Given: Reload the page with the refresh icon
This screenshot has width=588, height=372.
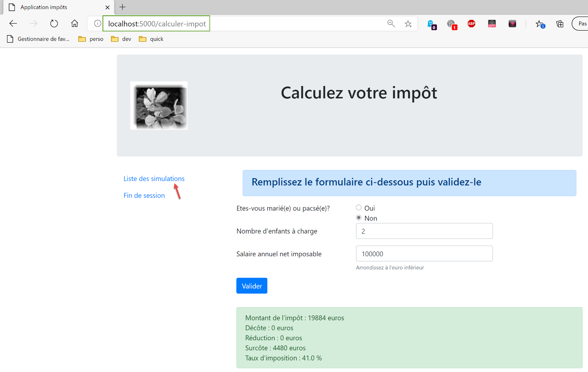Looking at the screenshot, I should (x=54, y=24).
